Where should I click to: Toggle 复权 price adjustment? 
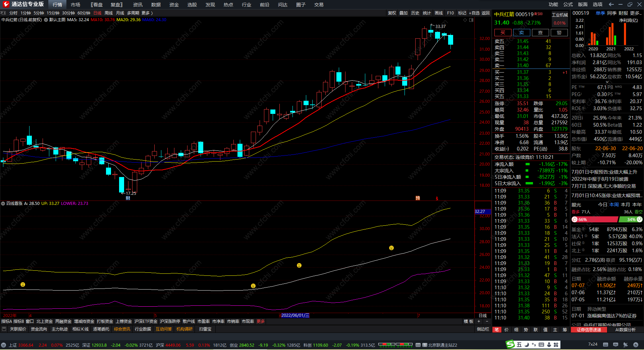coord(392,13)
